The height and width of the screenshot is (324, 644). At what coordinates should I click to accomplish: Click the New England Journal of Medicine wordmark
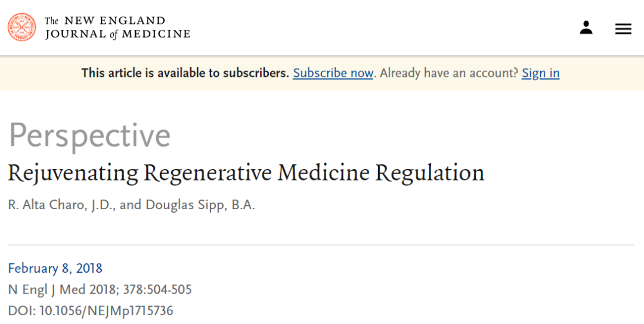[x=117, y=27]
